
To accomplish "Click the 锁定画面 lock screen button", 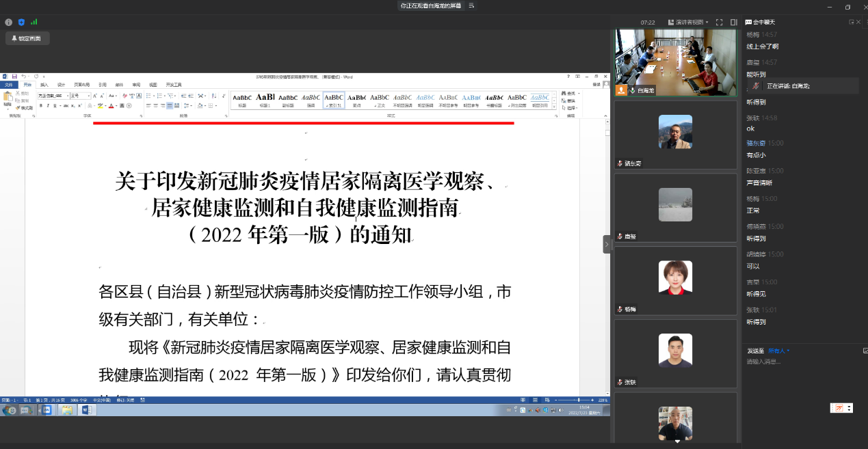I will [26, 39].
